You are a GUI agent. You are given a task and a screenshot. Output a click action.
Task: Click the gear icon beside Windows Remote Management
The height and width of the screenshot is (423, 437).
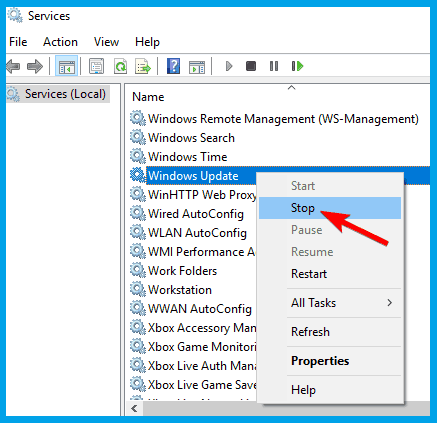click(138, 118)
